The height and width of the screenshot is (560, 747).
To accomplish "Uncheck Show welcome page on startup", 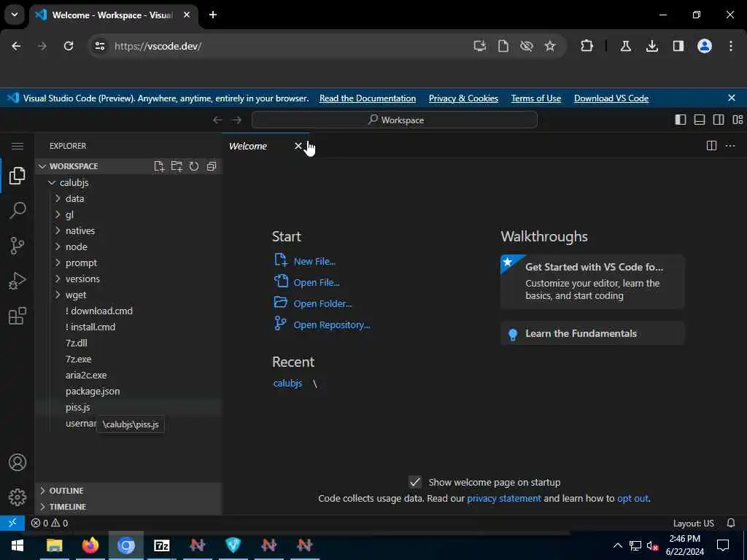I will point(415,482).
